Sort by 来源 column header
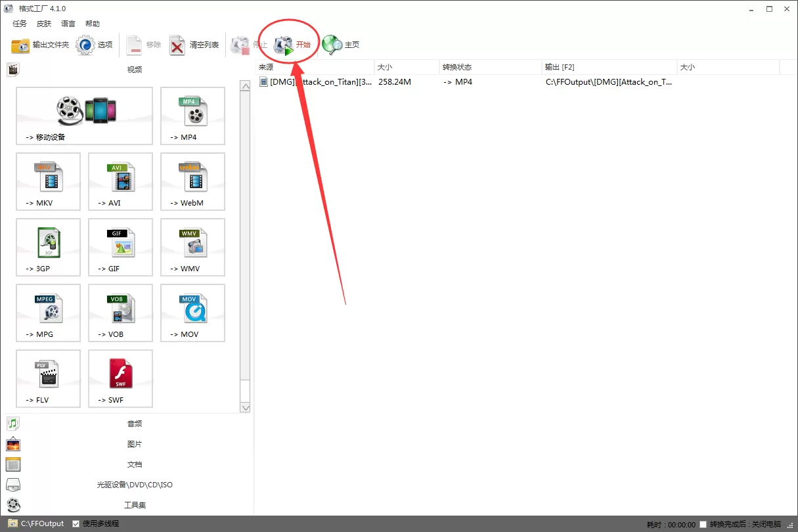 [x=315, y=67]
